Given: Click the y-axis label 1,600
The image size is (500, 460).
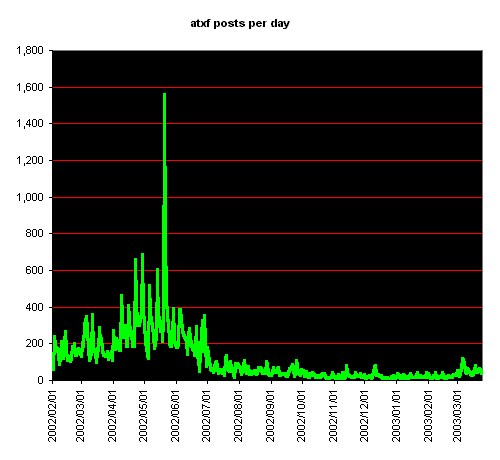Looking at the screenshot, I should click(x=30, y=87).
